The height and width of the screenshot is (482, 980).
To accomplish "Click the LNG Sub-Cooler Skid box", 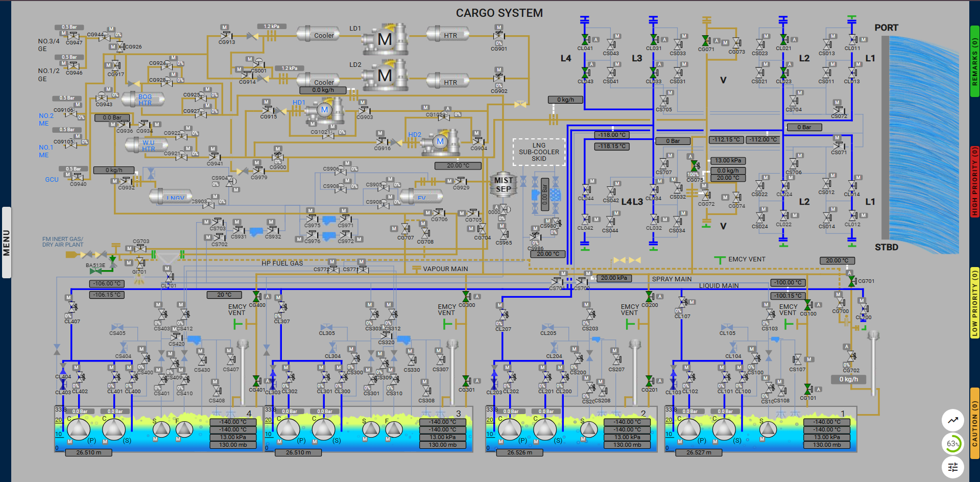I will click(539, 152).
